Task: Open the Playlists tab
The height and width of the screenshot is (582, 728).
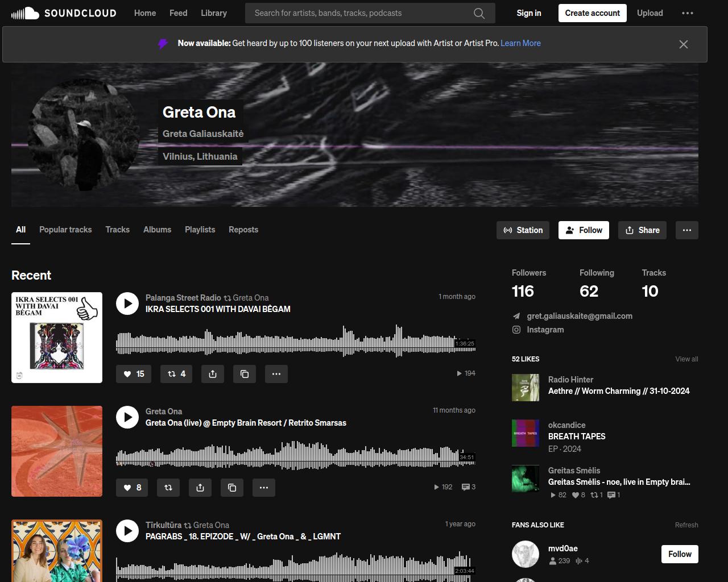Action: click(x=200, y=230)
